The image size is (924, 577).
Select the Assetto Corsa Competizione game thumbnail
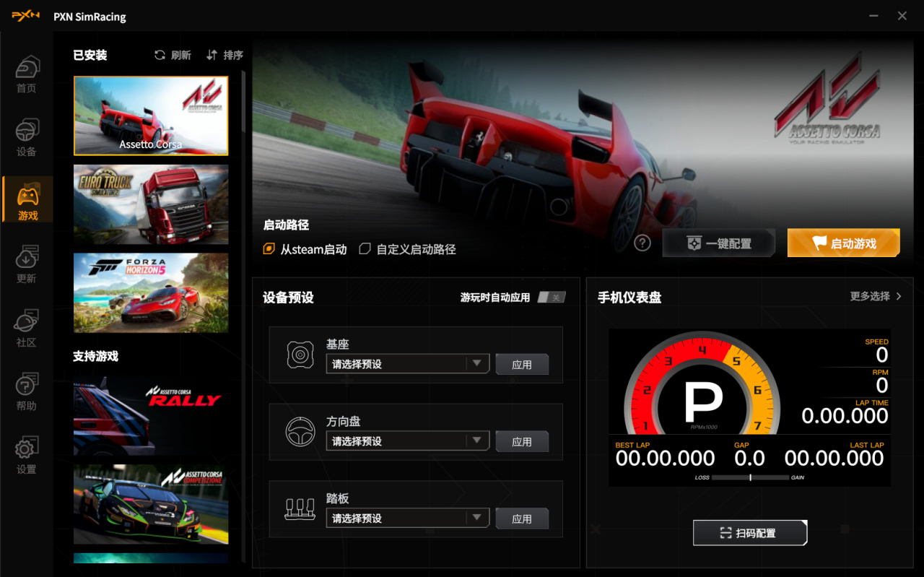(151, 504)
